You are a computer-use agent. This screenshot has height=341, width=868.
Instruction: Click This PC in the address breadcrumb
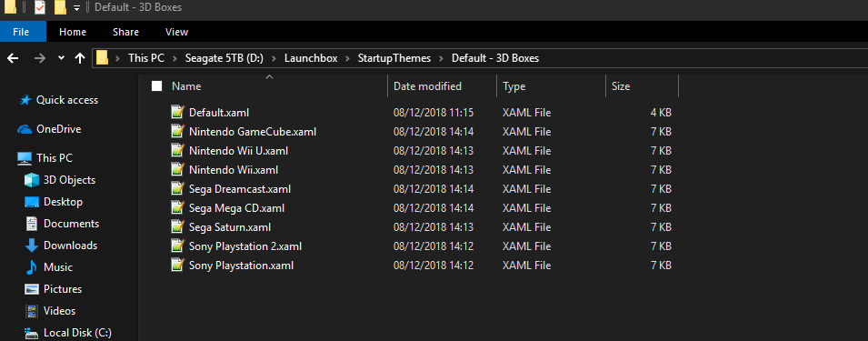coord(146,58)
